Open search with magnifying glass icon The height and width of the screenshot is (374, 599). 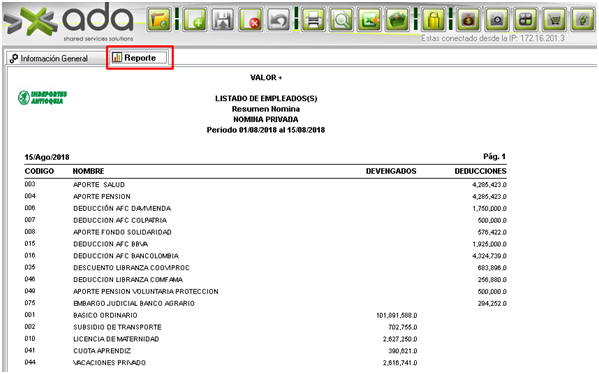tap(341, 19)
